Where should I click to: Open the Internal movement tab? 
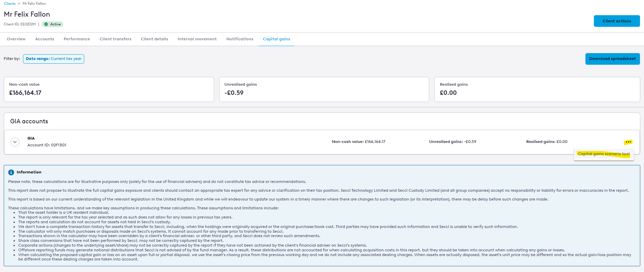click(x=197, y=39)
